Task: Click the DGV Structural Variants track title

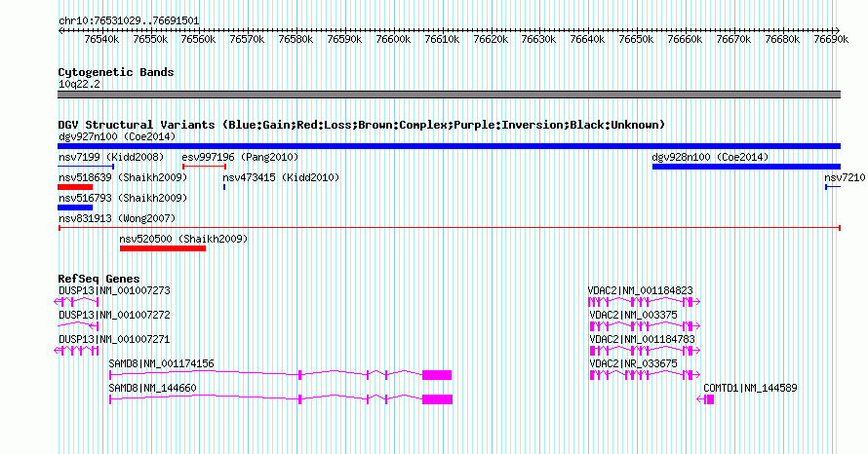Action: (x=362, y=125)
